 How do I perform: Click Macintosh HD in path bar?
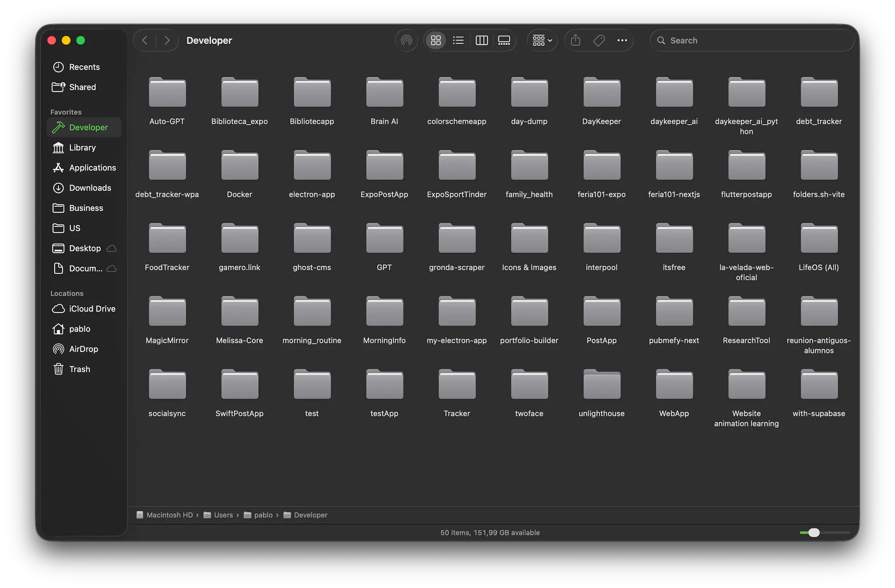[x=169, y=515]
